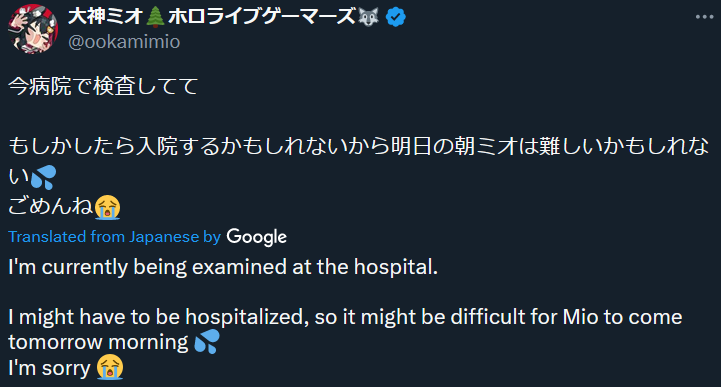
Task: Click the crying emoji after I'm sorry
Action: click(110, 368)
